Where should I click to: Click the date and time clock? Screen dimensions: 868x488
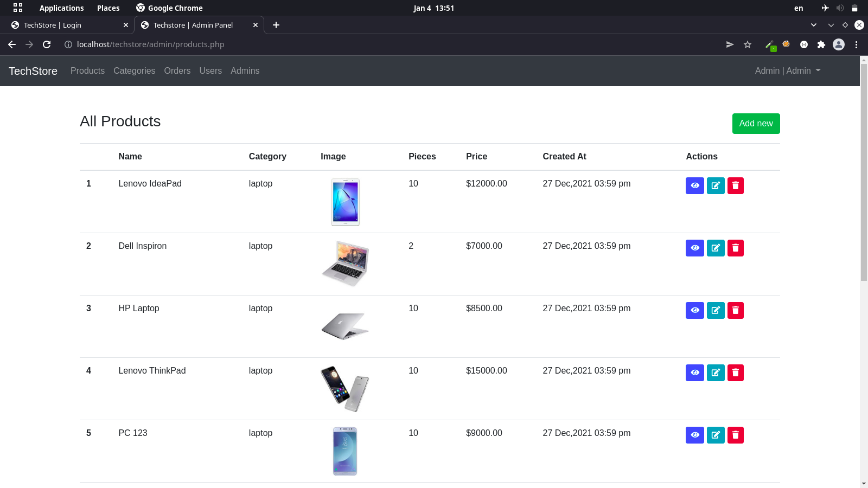[433, 8]
